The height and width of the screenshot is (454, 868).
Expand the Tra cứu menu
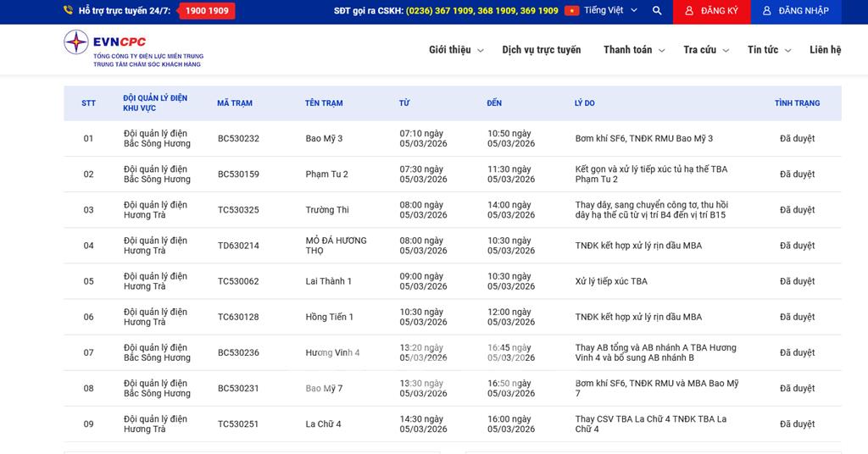click(706, 50)
